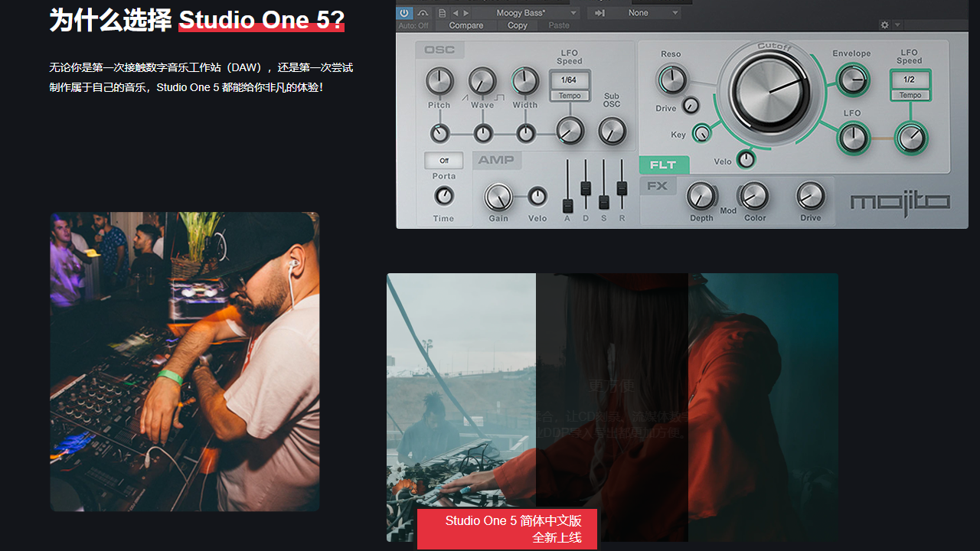The height and width of the screenshot is (551, 980).
Task: Click the Copy button
Action: click(518, 25)
